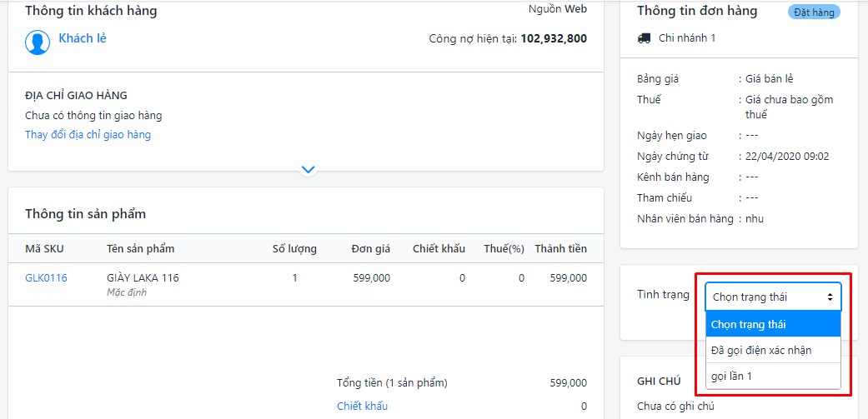
Task: Select 'Chọn trạng thái' option in list
Action: tap(773, 325)
